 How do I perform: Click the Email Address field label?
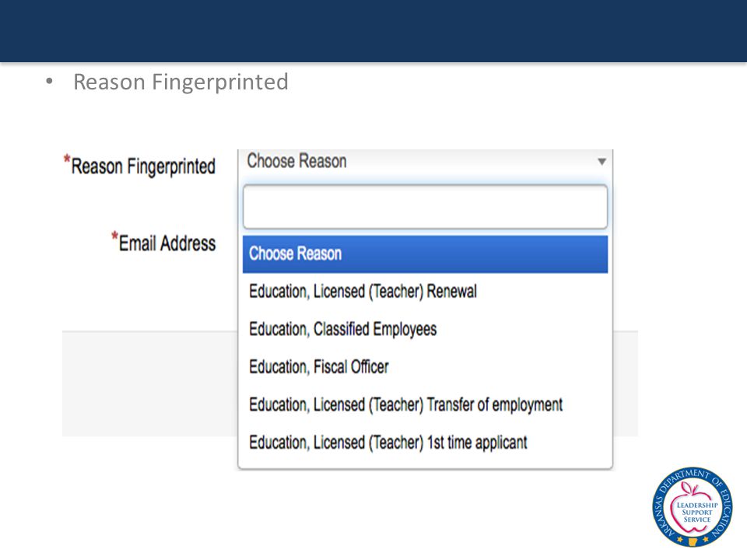[x=167, y=243]
